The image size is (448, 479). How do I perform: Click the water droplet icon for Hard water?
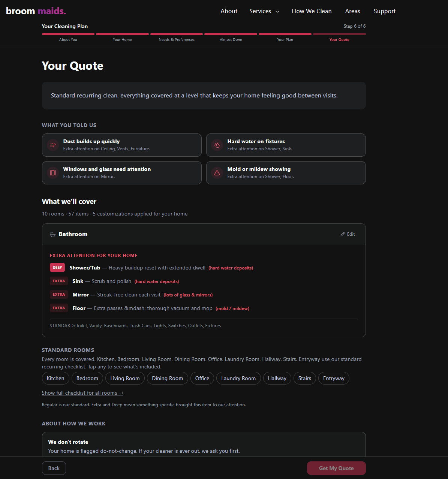[217, 145]
